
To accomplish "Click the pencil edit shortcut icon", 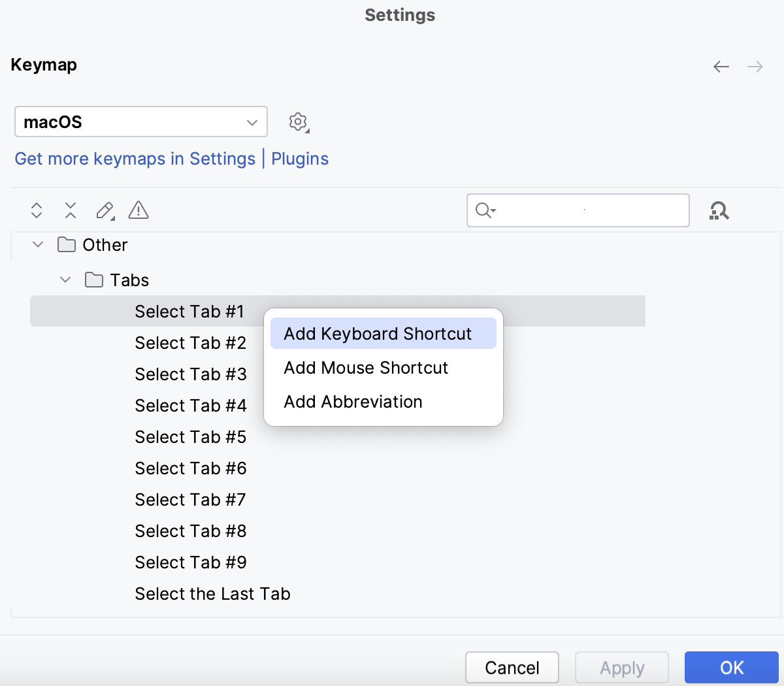I will click(x=105, y=210).
